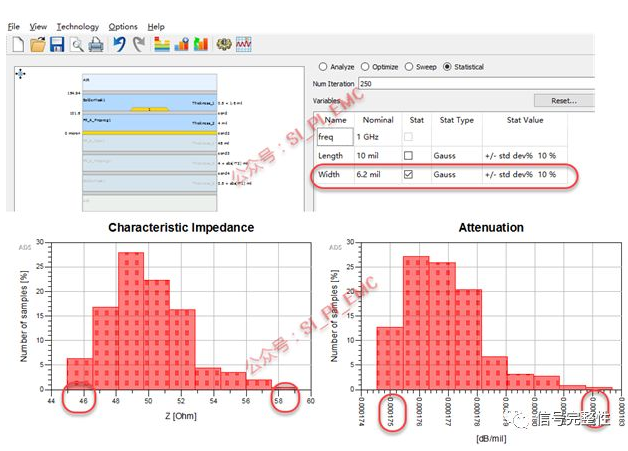Open print preview with the magnifier-page icon

[x=77, y=44]
